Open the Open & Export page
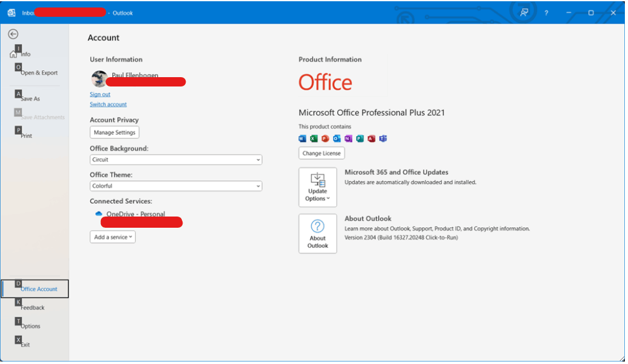The width and height of the screenshot is (628, 364). (39, 73)
